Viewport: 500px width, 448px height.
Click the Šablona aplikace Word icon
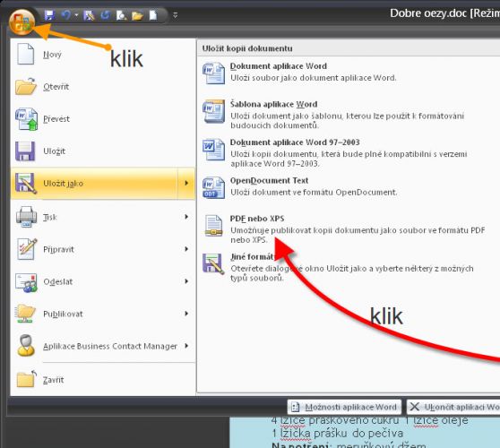213,111
